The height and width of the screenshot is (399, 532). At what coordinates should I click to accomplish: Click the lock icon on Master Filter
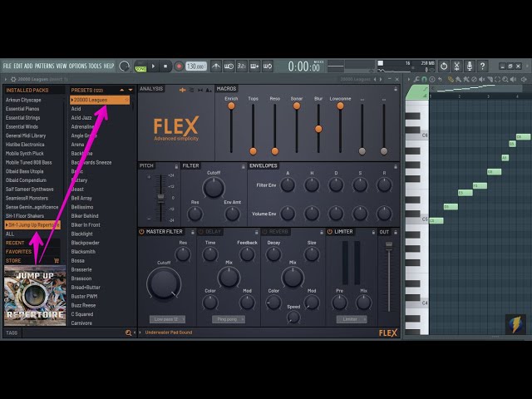[x=191, y=231]
